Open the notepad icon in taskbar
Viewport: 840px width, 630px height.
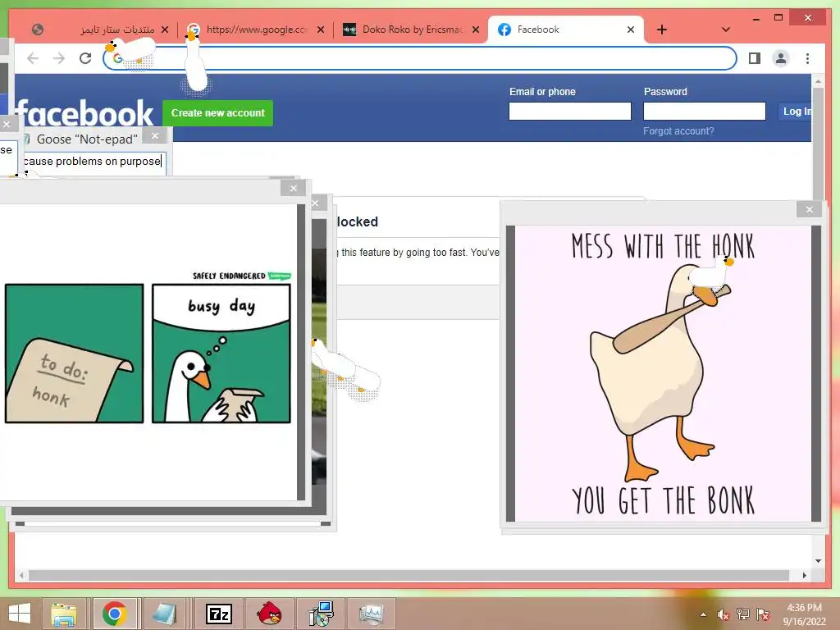pos(164,614)
